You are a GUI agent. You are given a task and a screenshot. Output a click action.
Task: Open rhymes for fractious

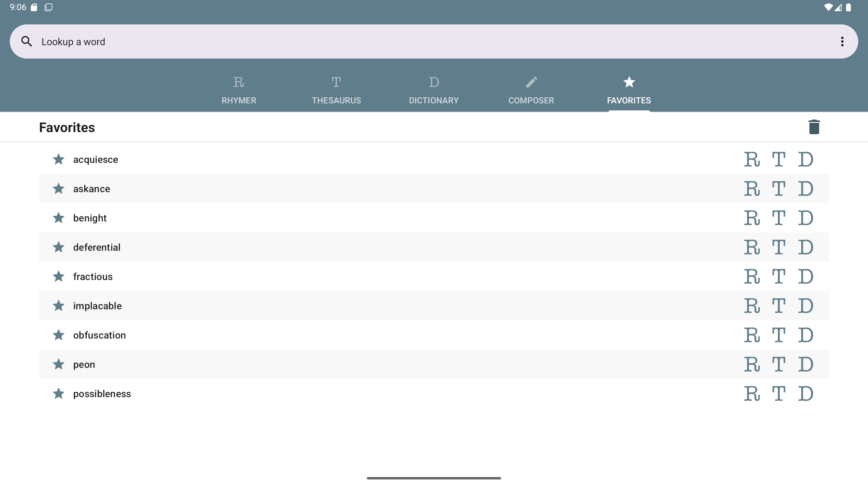click(x=752, y=277)
